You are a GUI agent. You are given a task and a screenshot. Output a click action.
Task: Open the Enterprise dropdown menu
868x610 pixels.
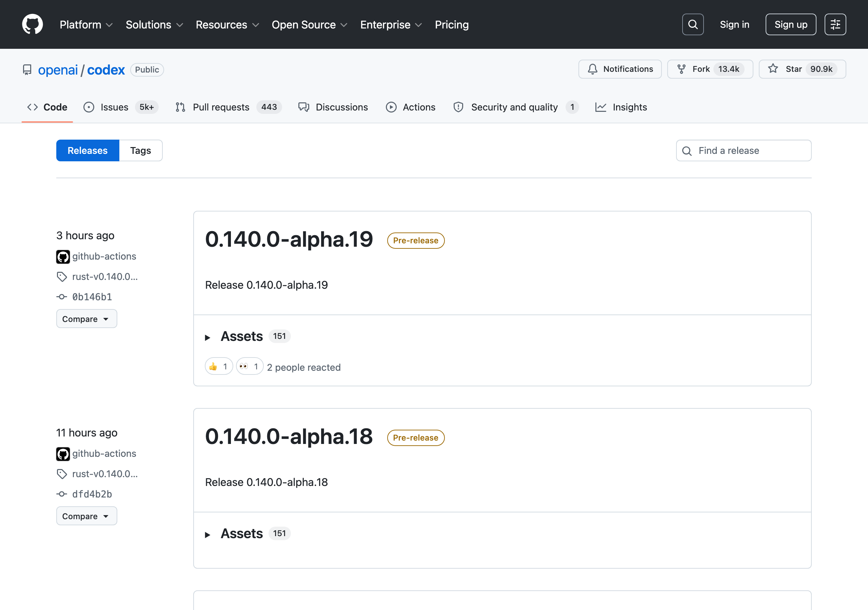pyautogui.click(x=391, y=25)
